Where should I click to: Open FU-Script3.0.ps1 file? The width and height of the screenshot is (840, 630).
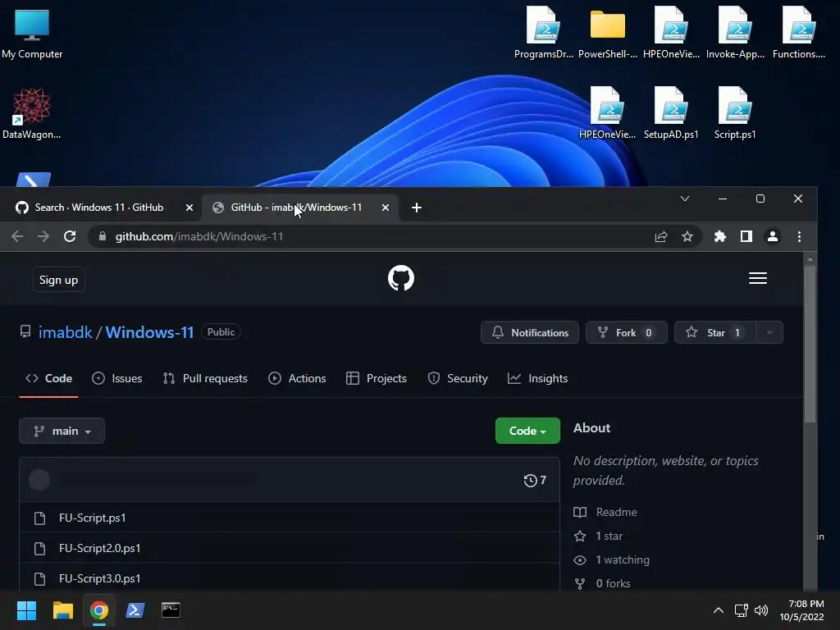pos(99,578)
